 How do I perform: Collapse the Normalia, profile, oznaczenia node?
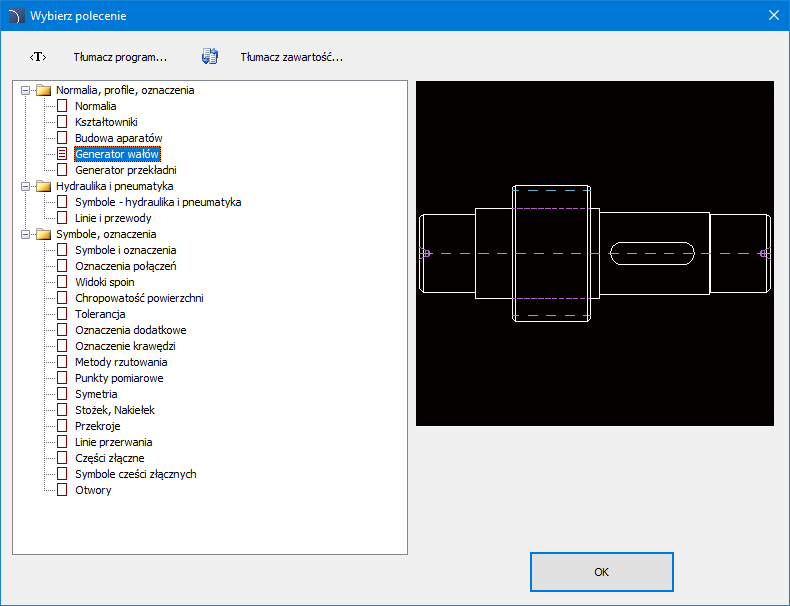[25, 90]
